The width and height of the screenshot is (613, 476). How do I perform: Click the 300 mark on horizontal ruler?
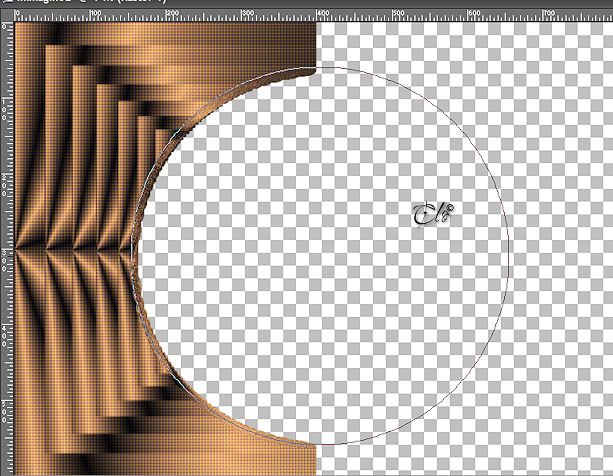[248, 13]
